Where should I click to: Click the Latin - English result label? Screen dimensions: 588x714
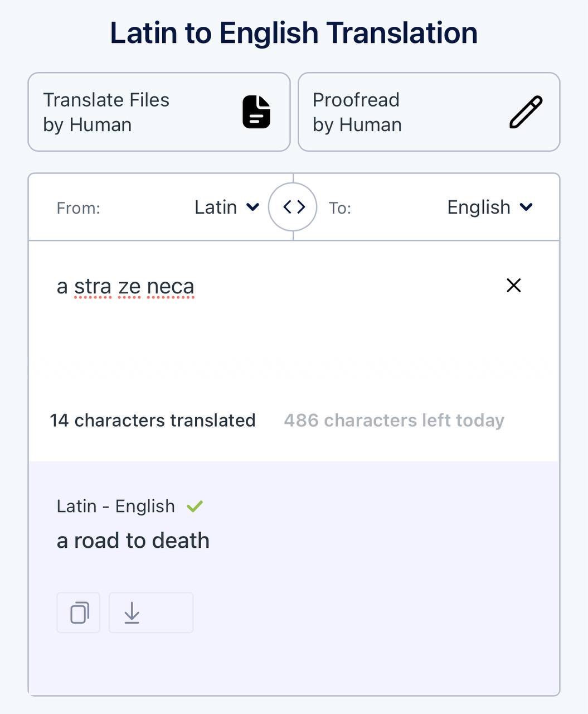[x=116, y=506]
